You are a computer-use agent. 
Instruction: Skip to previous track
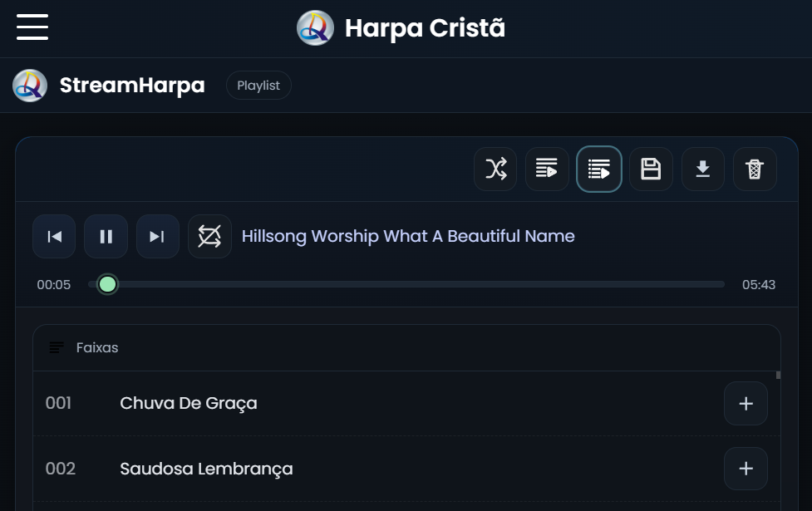pyautogui.click(x=54, y=237)
